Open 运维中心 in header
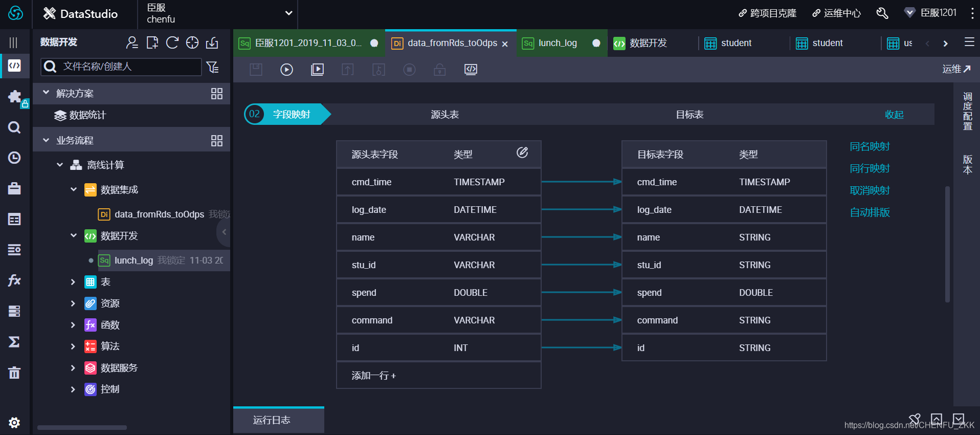The height and width of the screenshot is (435, 980). [836, 13]
